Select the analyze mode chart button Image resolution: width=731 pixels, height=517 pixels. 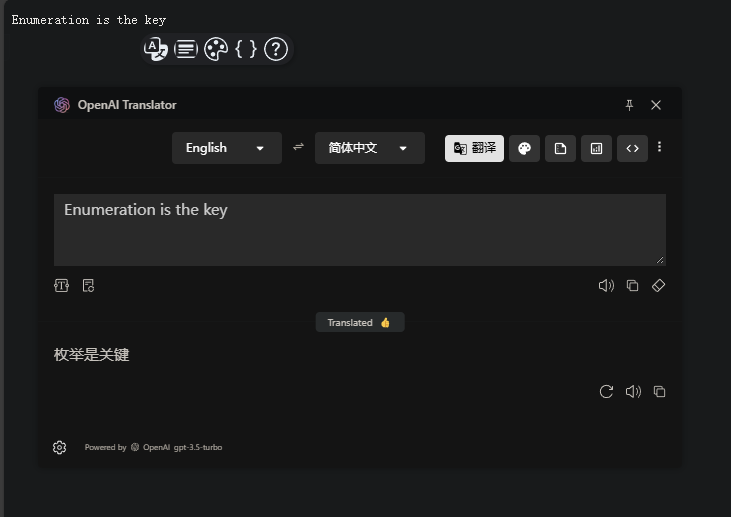click(596, 148)
